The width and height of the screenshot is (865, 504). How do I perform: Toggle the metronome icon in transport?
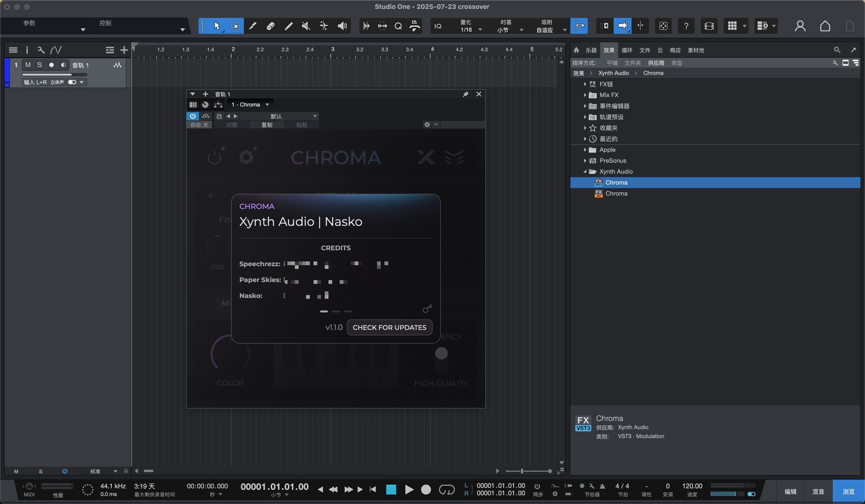pyautogui.click(x=602, y=486)
